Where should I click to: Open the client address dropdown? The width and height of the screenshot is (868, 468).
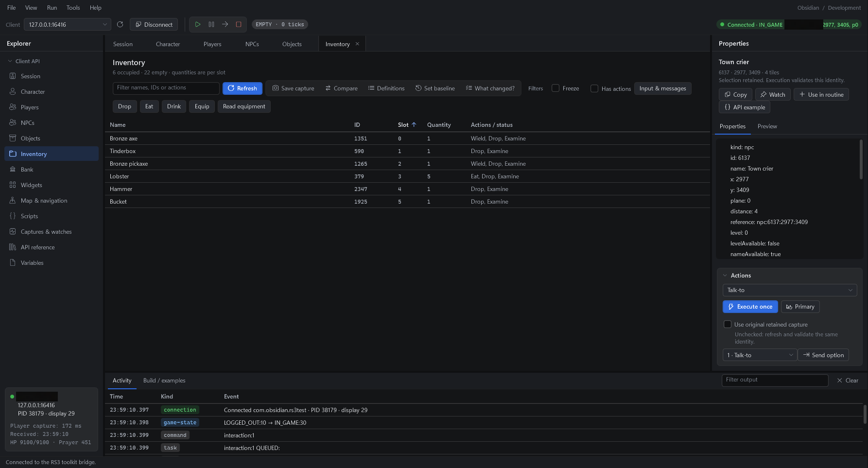(68, 24)
